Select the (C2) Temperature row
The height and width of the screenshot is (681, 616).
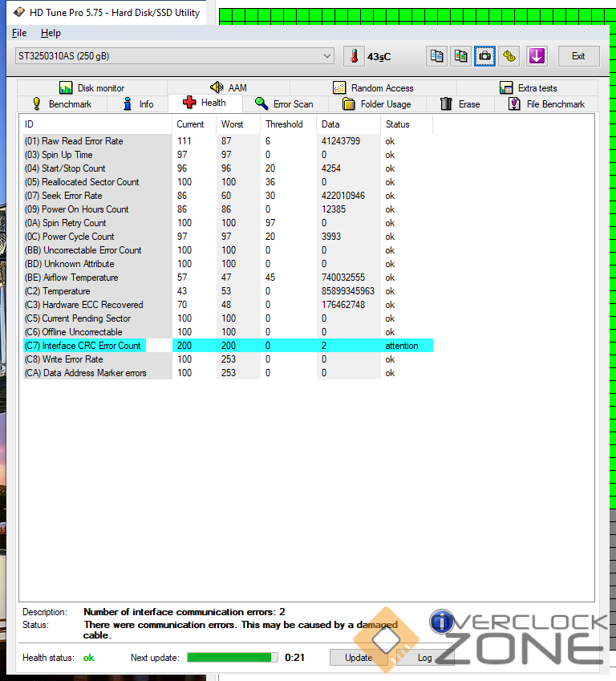point(228,291)
